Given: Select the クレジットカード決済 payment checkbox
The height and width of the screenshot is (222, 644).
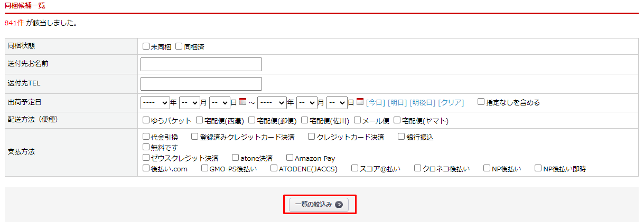Looking at the screenshot, I should coord(311,137).
